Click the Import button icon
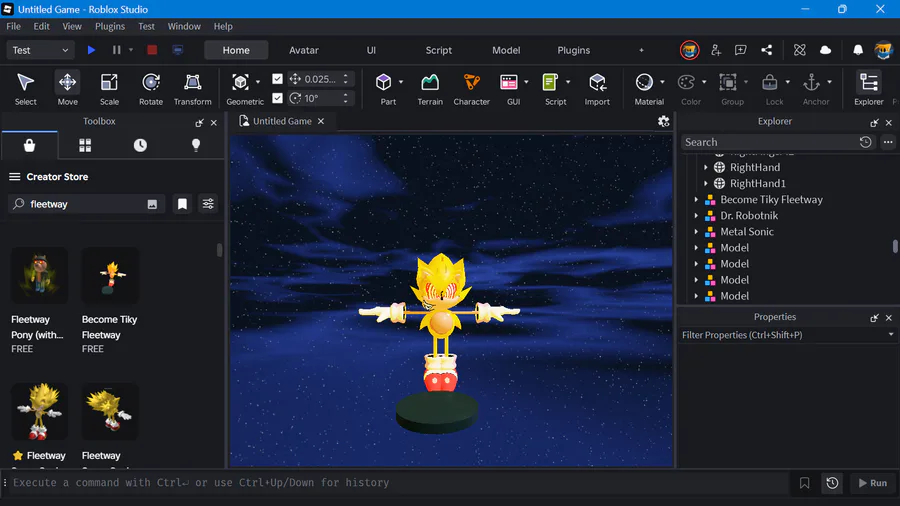 tap(597, 83)
